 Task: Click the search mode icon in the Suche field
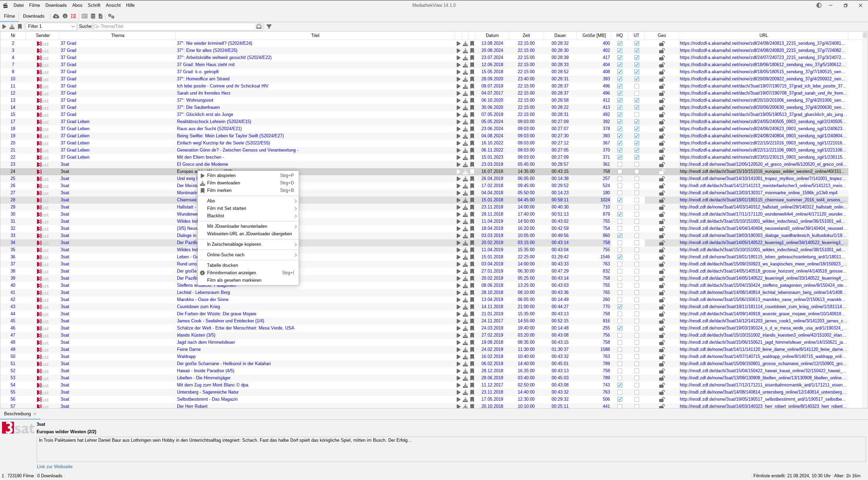pyautogui.click(x=259, y=26)
